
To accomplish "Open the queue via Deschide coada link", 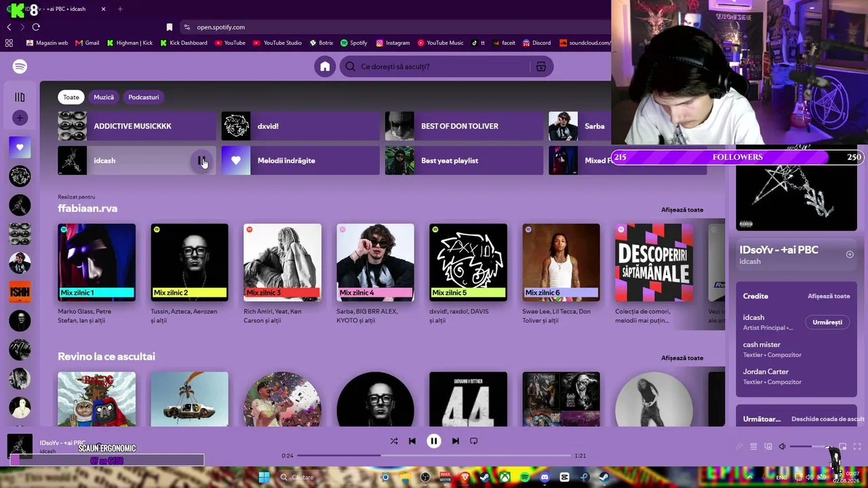I will click(827, 419).
